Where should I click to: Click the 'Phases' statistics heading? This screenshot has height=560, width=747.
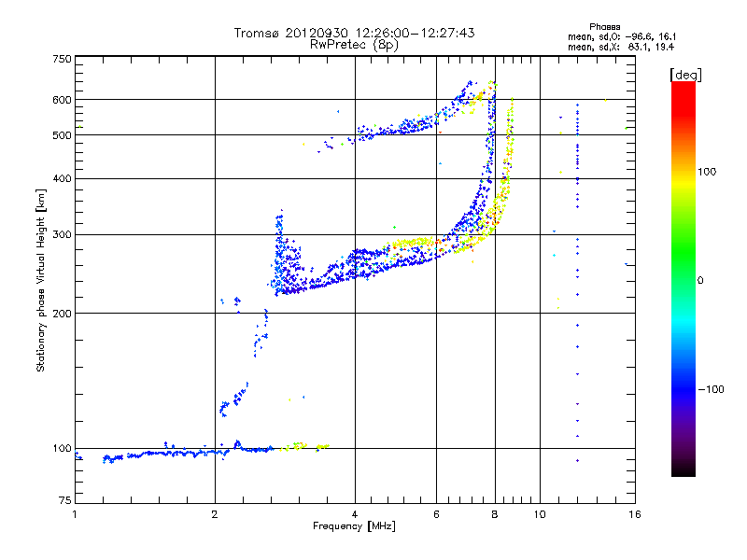[x=604, y=27]
